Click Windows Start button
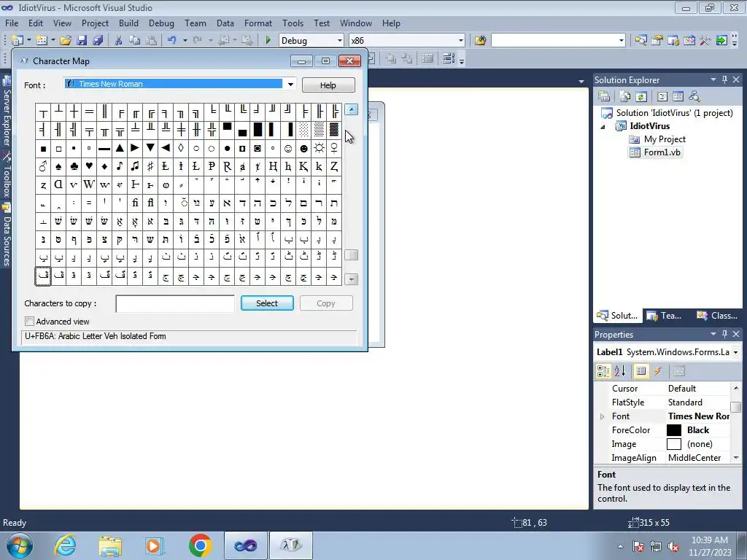The image size is (747, 560). [x=20, y=545]
